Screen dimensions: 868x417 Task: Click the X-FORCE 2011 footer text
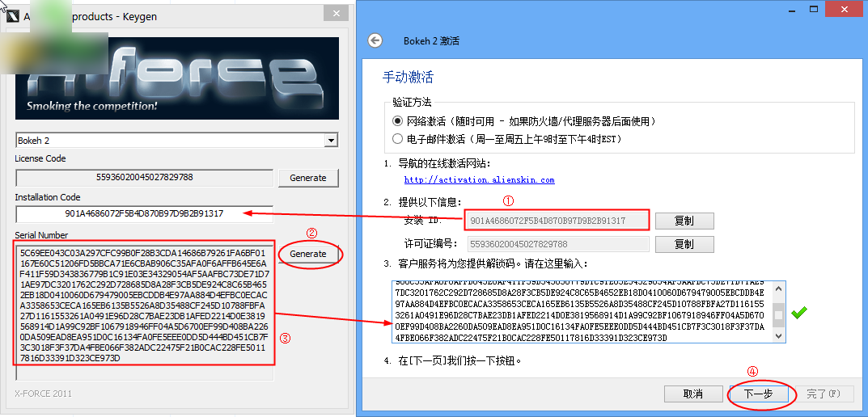coord(43,394)
